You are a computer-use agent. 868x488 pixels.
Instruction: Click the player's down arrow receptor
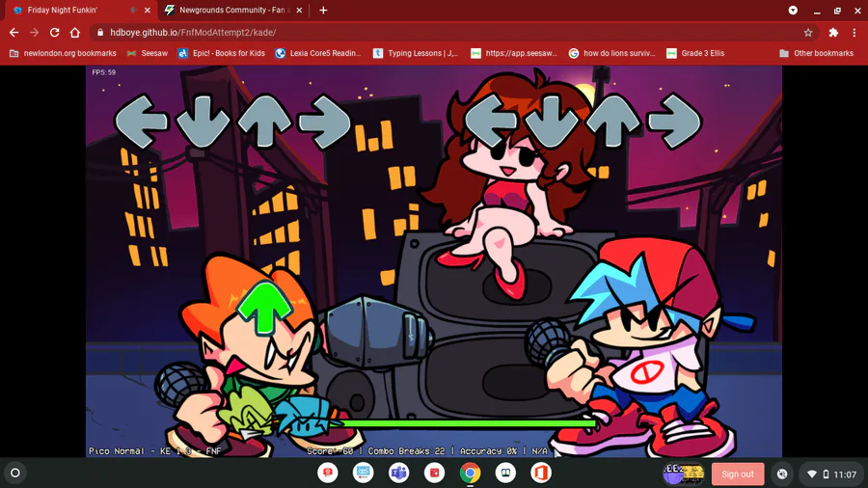tap(553, 122)
